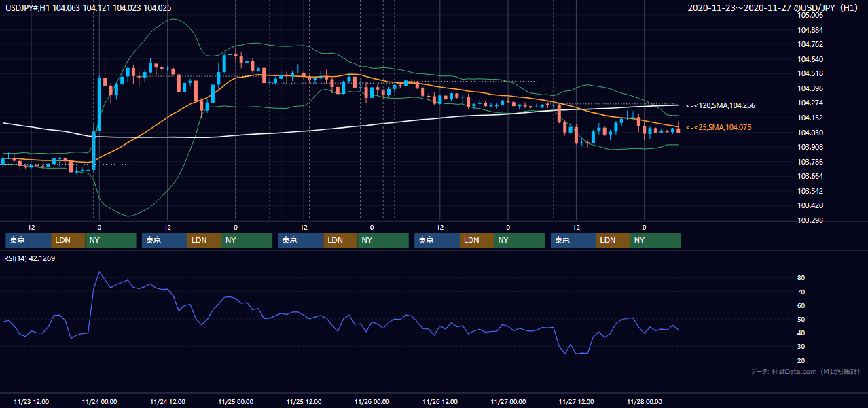Click price axis value 103.908
868x408 pixels.
(x=810, y=147)
